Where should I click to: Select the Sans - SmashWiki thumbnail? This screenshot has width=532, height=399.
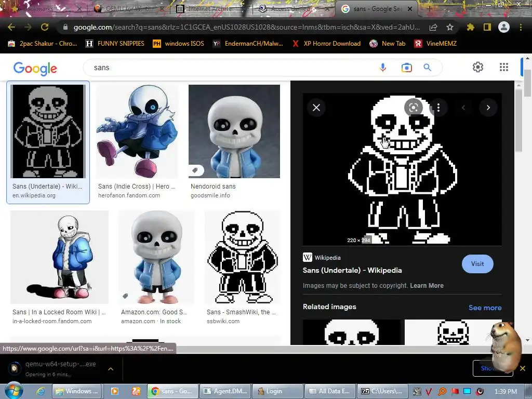(242, 257)
